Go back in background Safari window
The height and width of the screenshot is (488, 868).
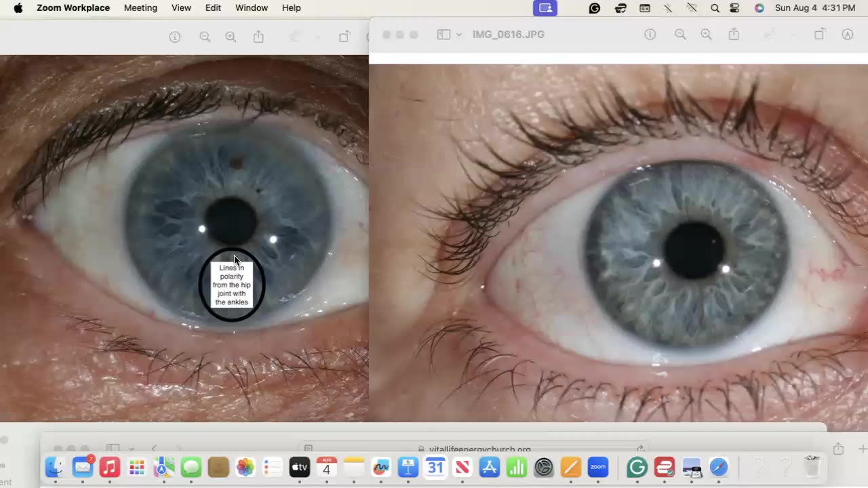point(154,449)
